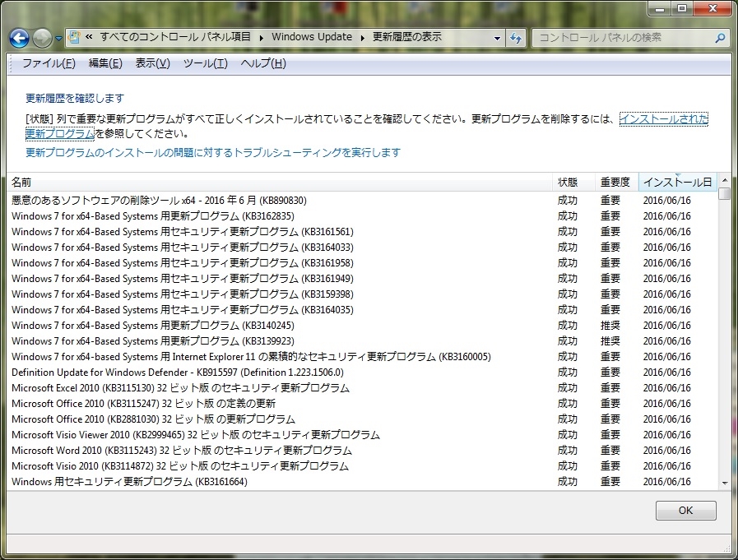Viewport: 738px width, 560px height.
Task: Click install date of KB3161664 row
Action: [x=667, y=481]
